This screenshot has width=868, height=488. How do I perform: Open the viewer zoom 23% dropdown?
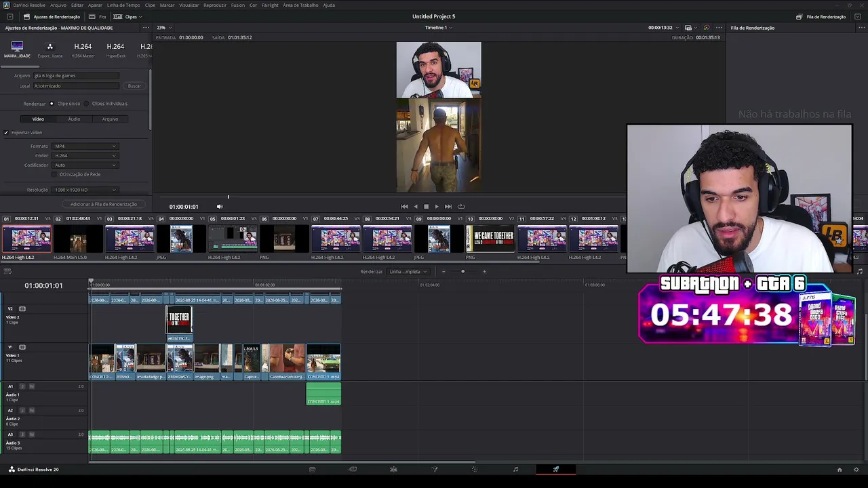coord(164,28)
